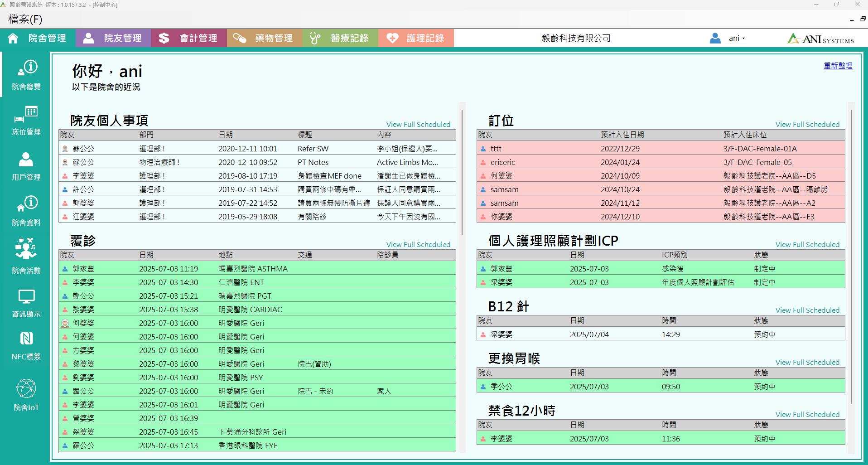Open 院舍總覽 overview in sidebar
The image size is (868, 465).
click(x=26, y=75)
